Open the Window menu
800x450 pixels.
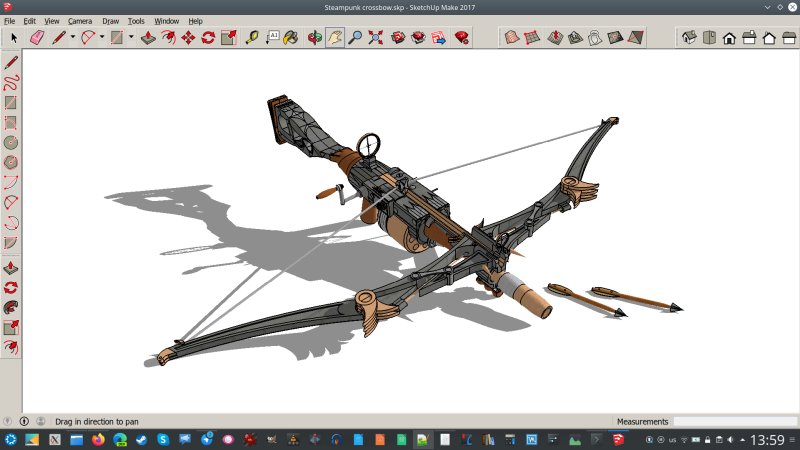click(167, 20)
